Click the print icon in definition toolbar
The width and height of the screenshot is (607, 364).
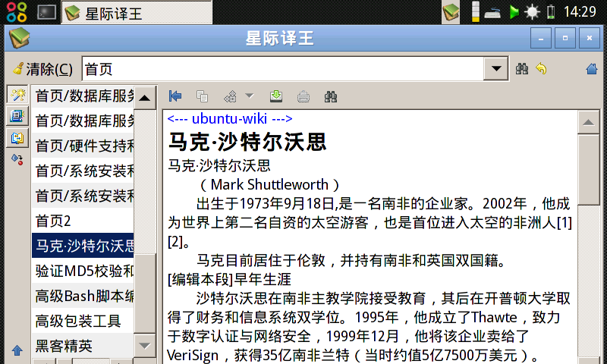coord(303,96)
